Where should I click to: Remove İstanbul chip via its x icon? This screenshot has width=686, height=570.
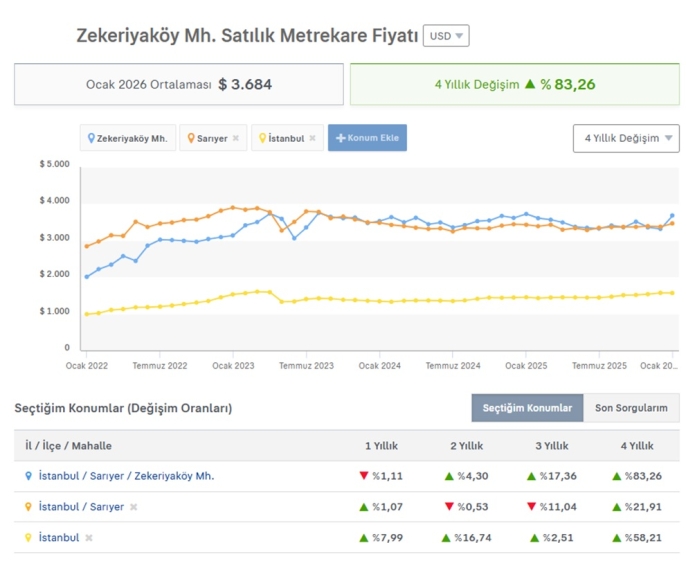coord(312,138)
